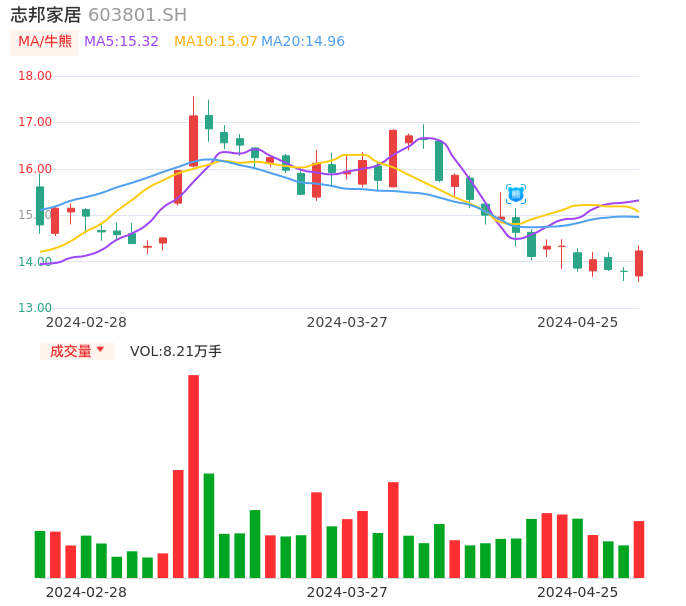Click the stock name 志邦家居
This screenshot has width=686, height=606.
click(46, 15)
